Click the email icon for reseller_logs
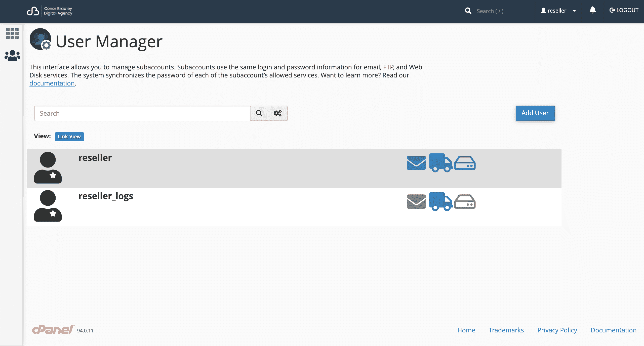644x346 pixels. [416, 201]
